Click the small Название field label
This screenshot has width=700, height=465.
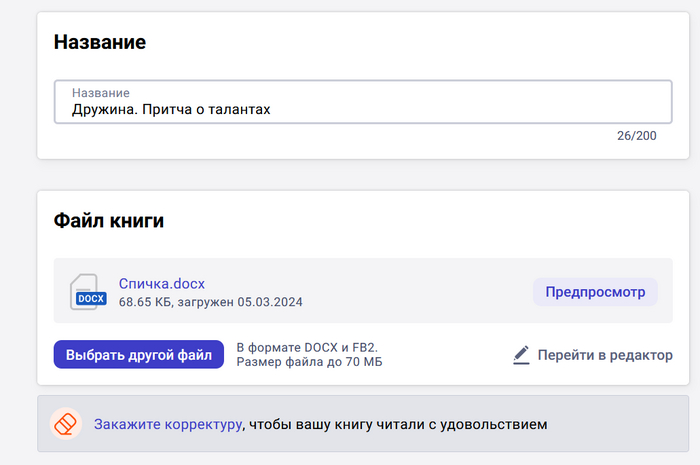[100, 92]
